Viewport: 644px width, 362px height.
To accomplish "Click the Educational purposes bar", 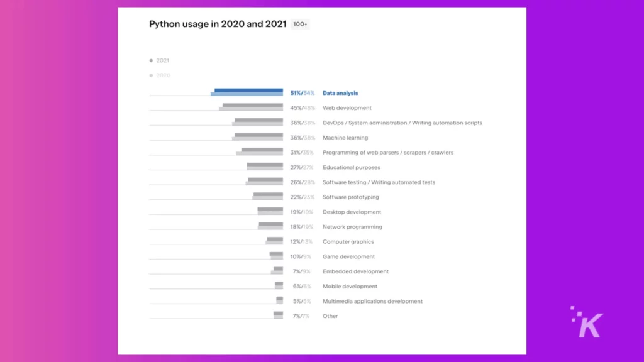I will [265, 166].
